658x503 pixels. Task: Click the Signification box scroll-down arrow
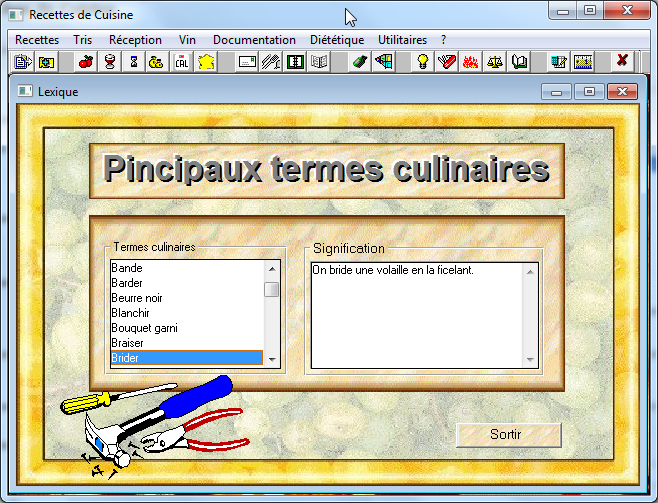530,360
